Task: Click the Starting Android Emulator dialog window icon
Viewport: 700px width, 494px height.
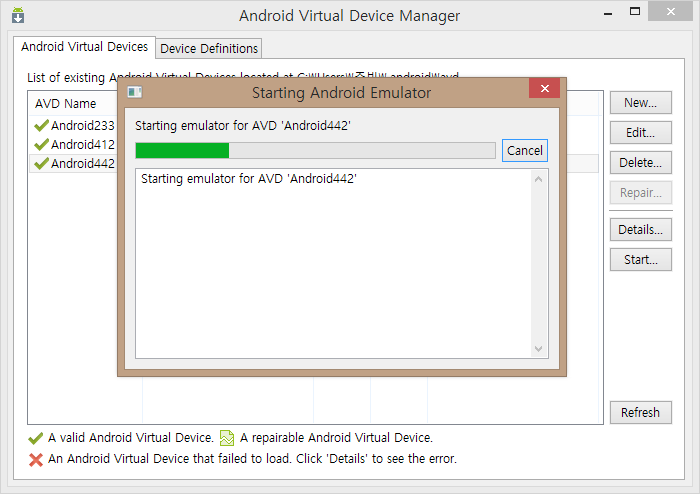Action: coord(134,92)
